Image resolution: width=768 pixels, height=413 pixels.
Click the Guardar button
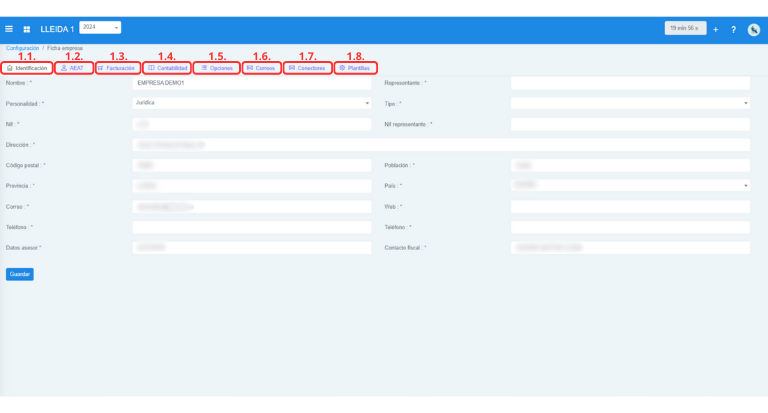point(20,274)
